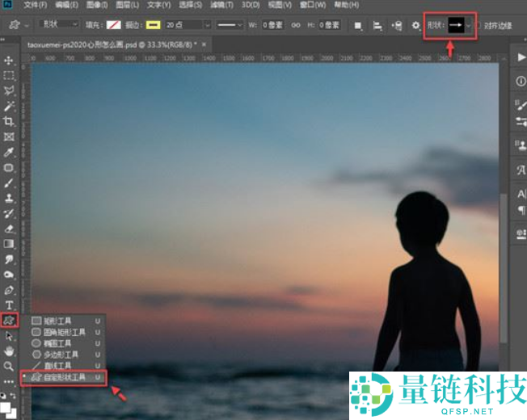Open the 视图(V) menu
Viewport: 527px width, 420px height.
pos(280,5)
